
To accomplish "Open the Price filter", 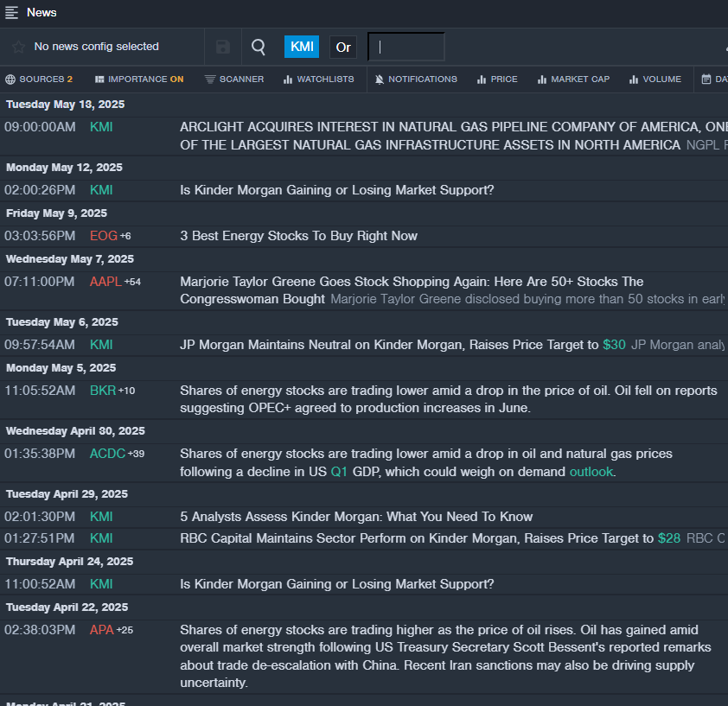I will coord(497,80).
